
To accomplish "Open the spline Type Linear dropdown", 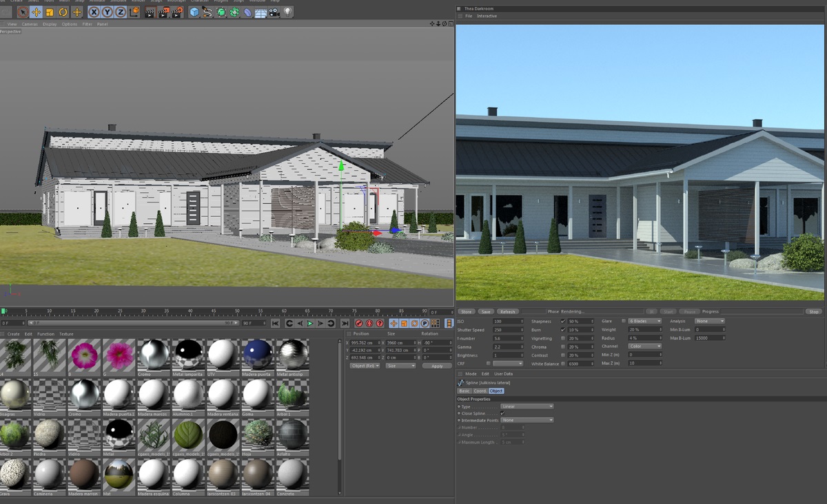I will (527, 406).
